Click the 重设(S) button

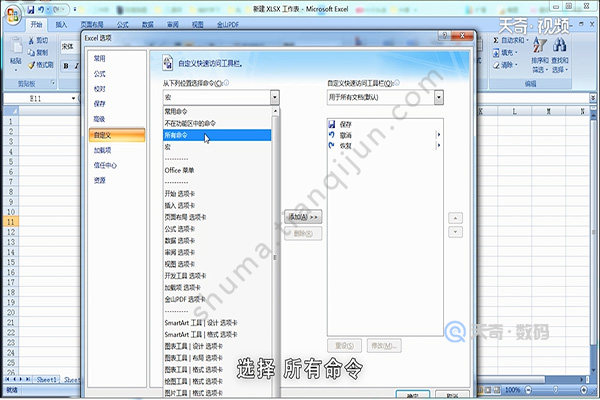tap(344, 346)
